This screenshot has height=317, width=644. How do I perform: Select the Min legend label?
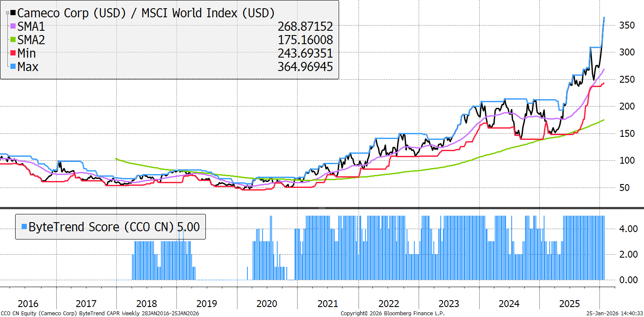(x=27, y=54)
